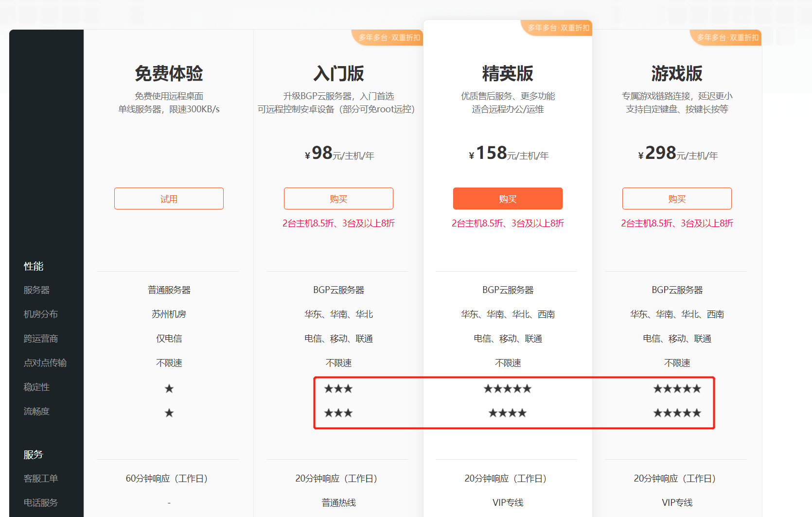Click 流畅度 row label in sidebar
Image resolution: width=812 pixels, height=517 pixels.
[x=36, y=412]
